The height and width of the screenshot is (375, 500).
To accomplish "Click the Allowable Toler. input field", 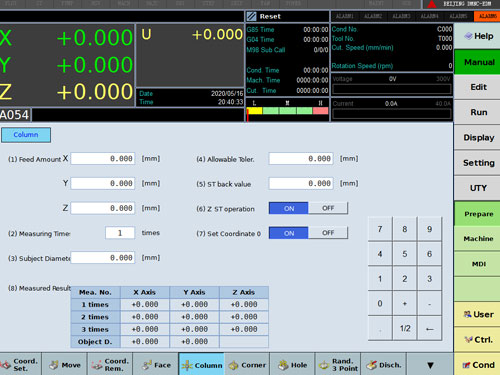I will 301,159.
